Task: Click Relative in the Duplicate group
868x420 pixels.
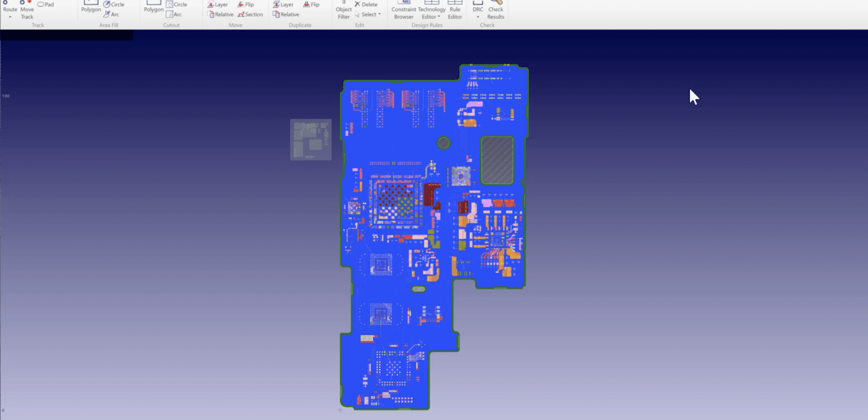Action: [286, 14]
